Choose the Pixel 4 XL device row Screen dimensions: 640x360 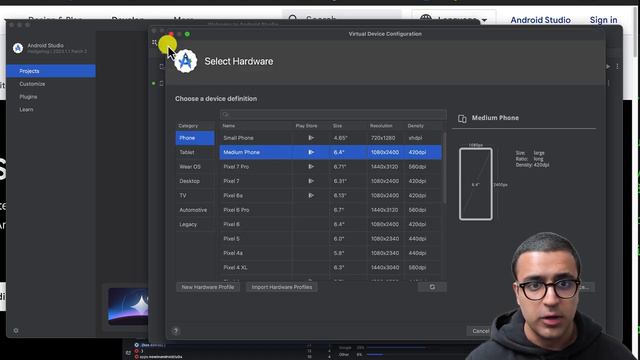pyautogui.click(x=331, y=267)
